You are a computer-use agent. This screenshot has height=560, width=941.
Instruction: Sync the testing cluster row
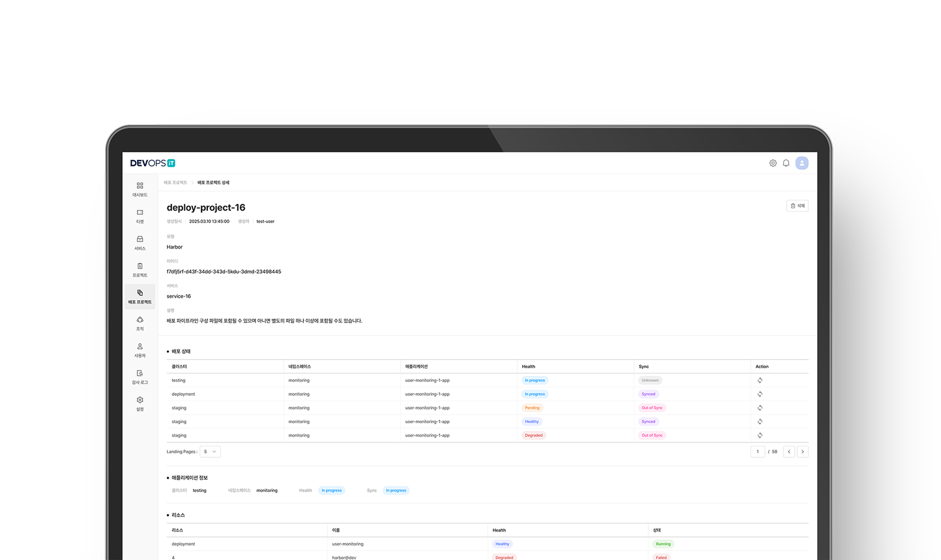point(760,380)
